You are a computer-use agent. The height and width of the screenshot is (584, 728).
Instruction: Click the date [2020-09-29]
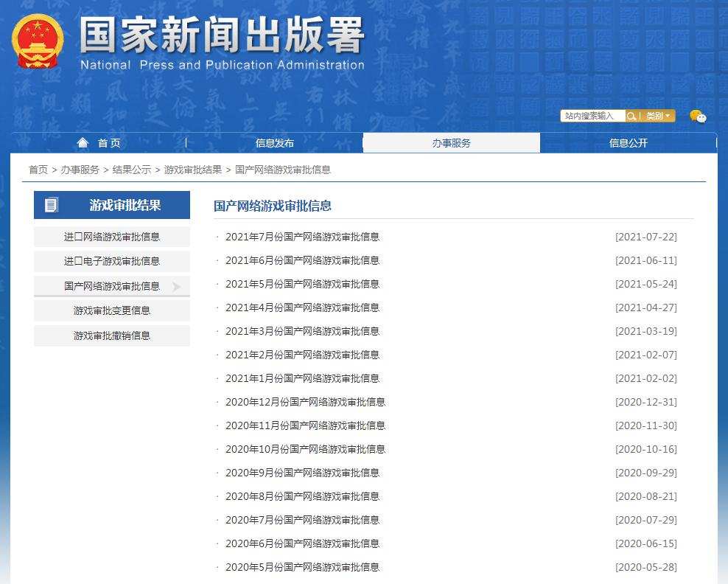[x=645, y=473]
